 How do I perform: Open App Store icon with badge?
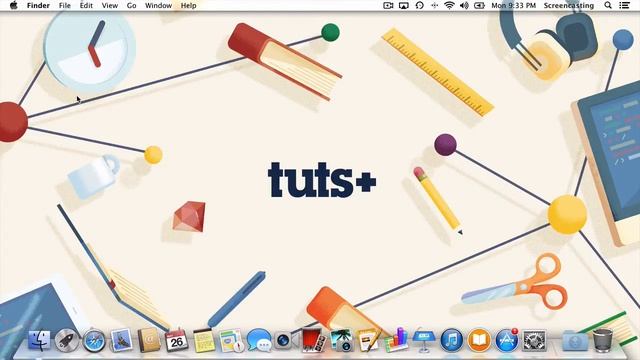(507, 340)
